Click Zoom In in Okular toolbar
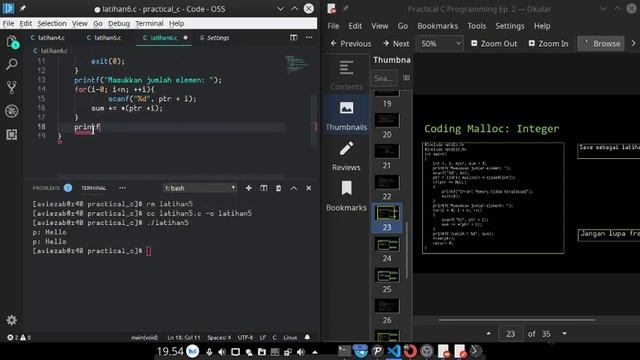This screenshot has width=640, height=360. point(548,43)
